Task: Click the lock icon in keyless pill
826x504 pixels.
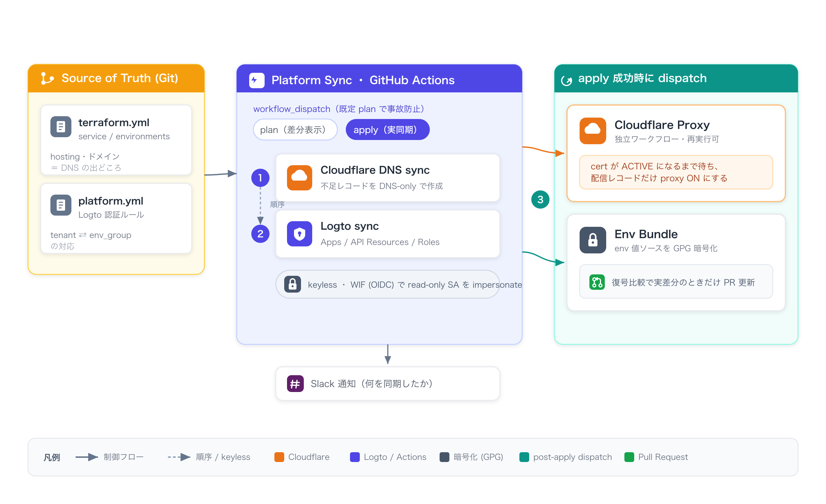Action: pos(293,284)
